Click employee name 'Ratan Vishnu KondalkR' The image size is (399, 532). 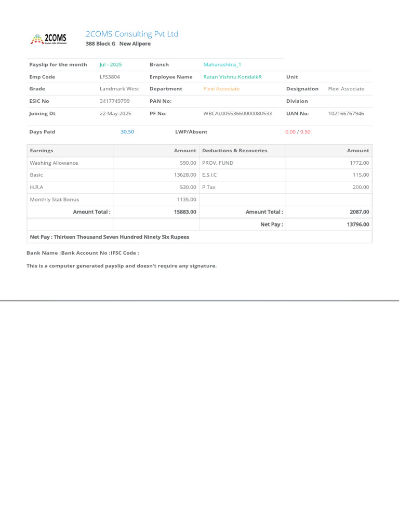pyautogui.click(x=232, y=77)
